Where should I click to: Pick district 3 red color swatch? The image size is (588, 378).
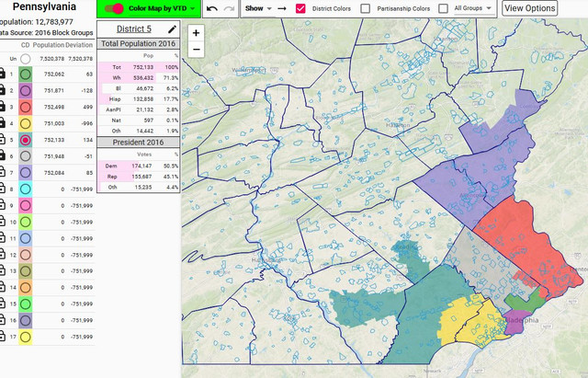[x=26, y=107]
